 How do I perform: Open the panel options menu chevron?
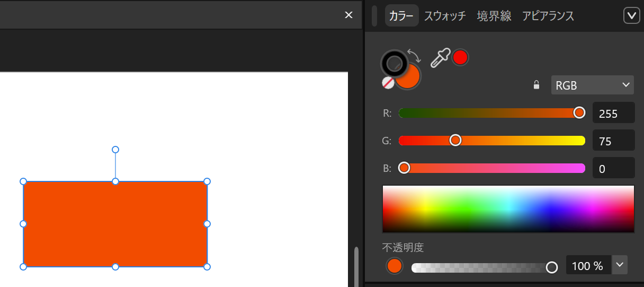pos(632,16)
